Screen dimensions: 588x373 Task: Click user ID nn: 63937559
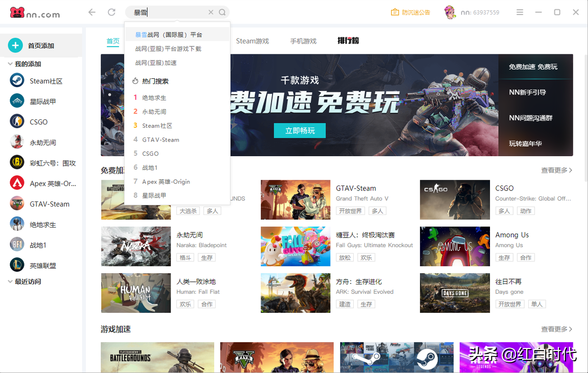coord(480,12)
